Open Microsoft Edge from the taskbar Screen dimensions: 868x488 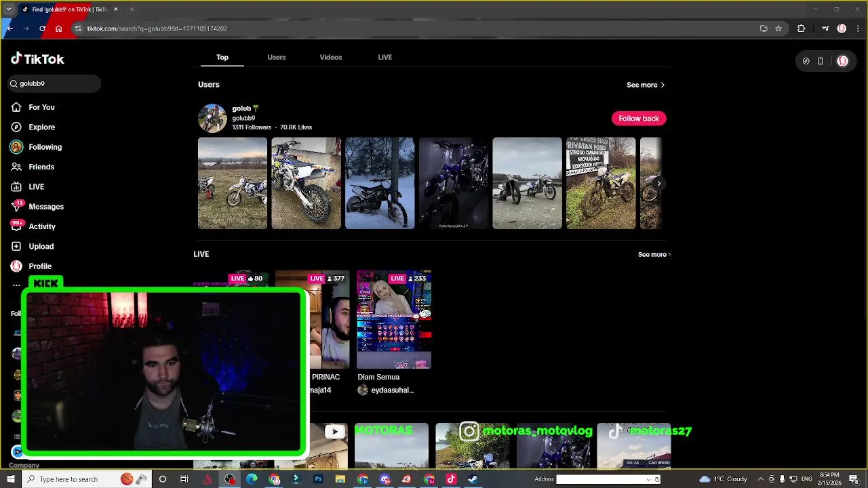[x=252, y=479]
